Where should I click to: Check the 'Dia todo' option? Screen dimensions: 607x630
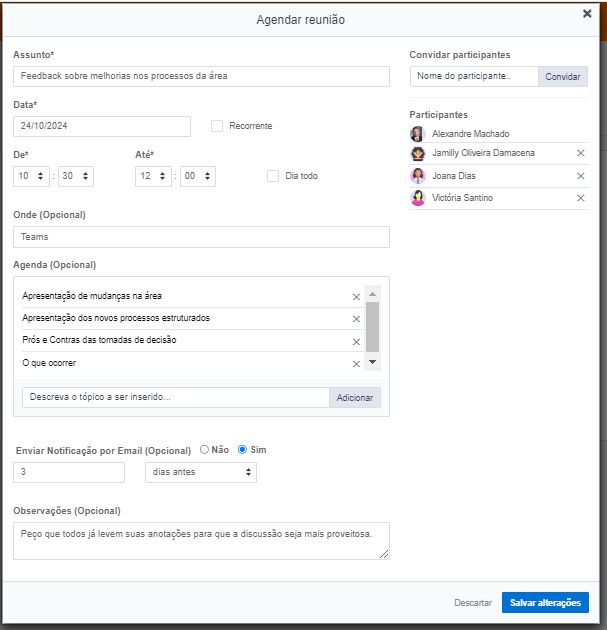click(273, 176)
